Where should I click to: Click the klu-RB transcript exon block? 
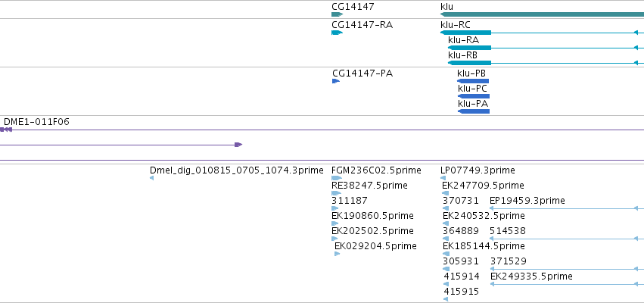469,63
